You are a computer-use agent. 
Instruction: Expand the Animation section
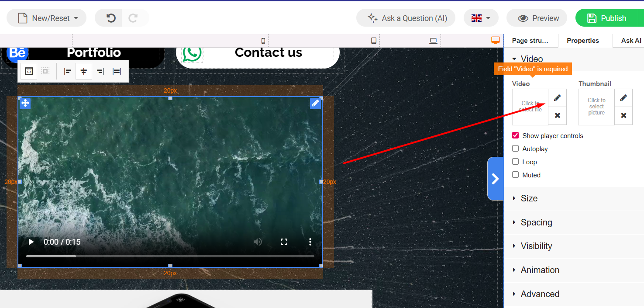point(540,270)
